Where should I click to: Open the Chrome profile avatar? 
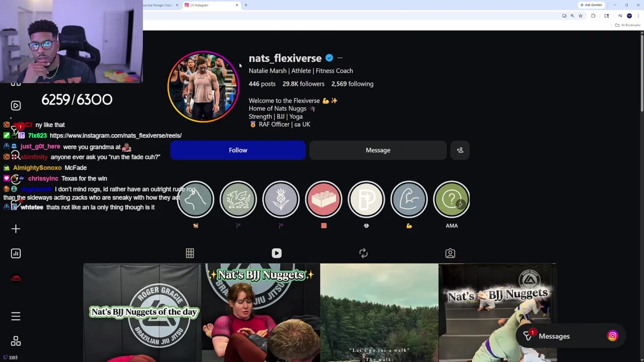[x=629, y=16]
